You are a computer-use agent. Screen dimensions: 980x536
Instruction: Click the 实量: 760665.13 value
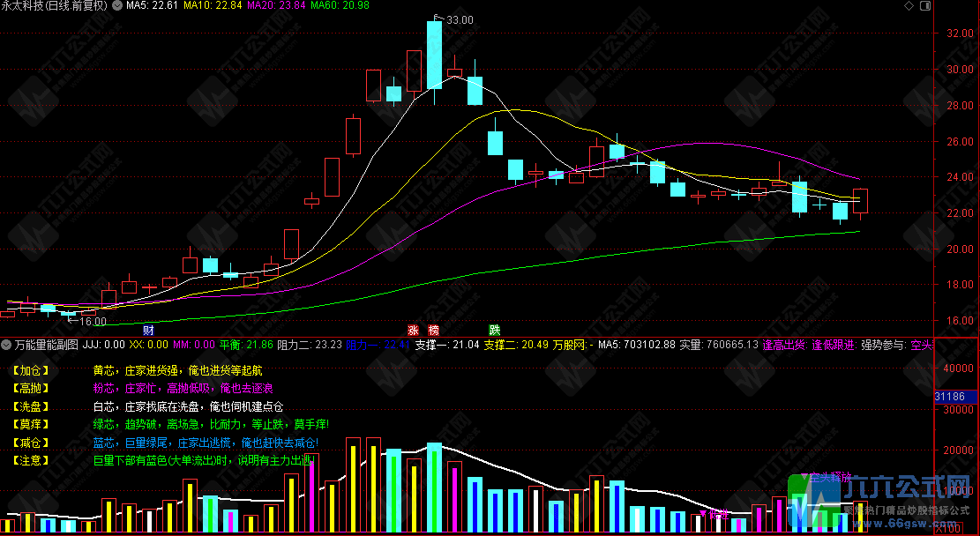(x=720, y=344)
